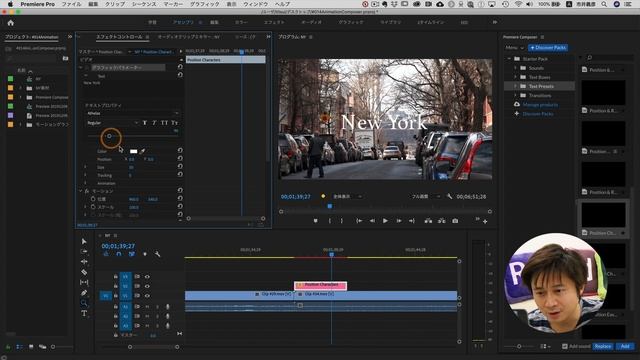Switch to Audio Clip Mixer tab
The width and height of the screenshot is (640, 360).
[x=189, y=37]
